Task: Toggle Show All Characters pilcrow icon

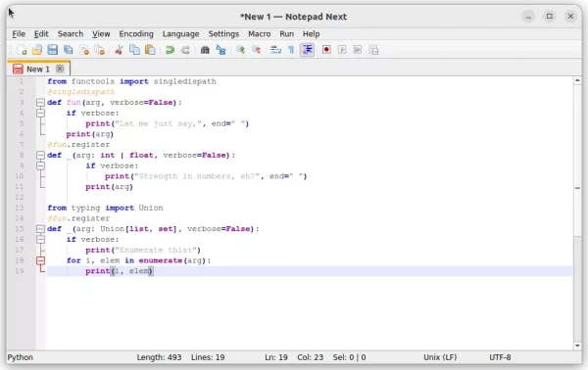Action: (291, 50)
